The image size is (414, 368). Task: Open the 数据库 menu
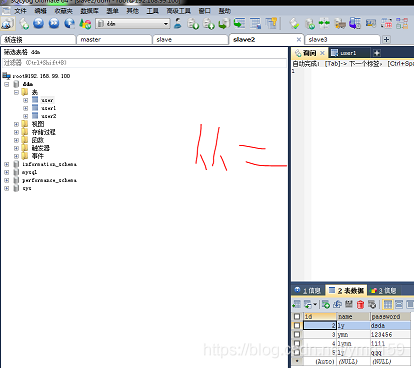(89, 11)
